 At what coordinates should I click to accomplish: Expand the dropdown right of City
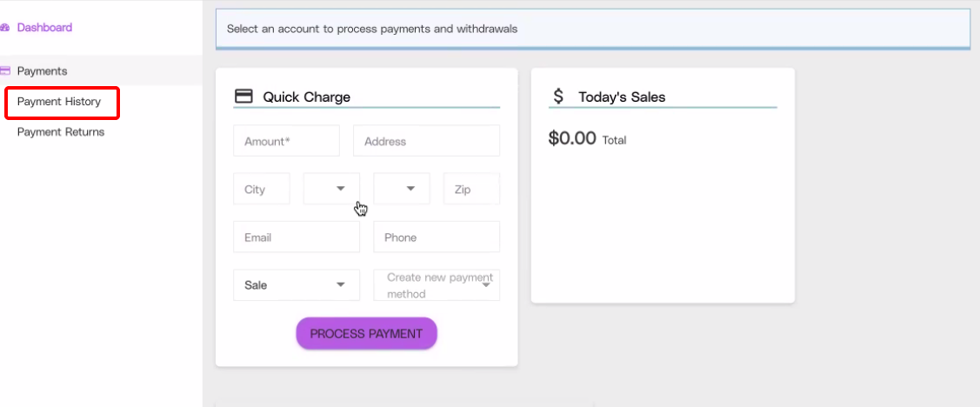point(331,189)
